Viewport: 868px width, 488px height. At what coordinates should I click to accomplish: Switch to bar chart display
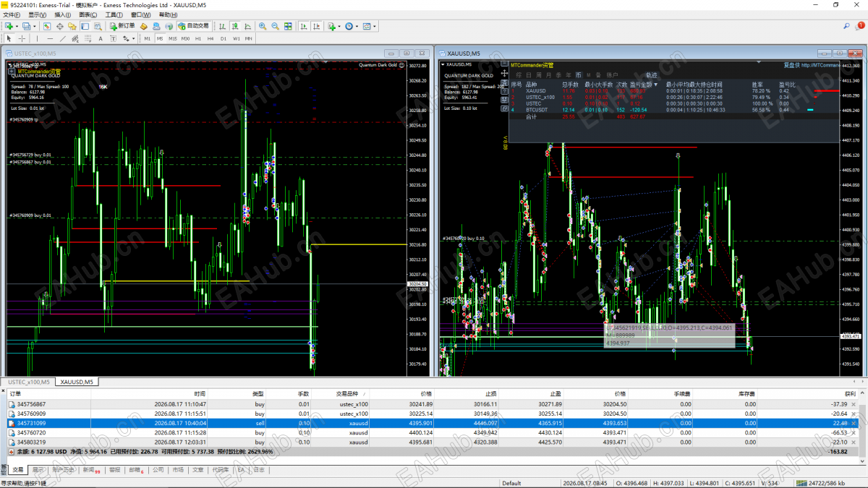tap(222, 26)
